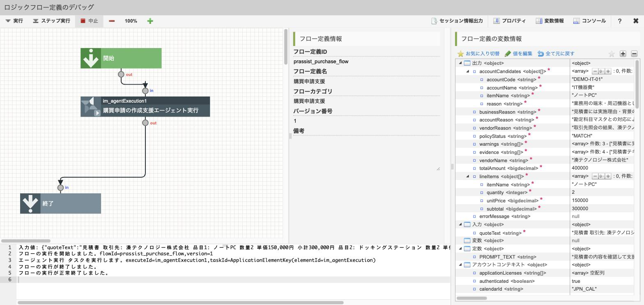Click the console horizontal scrollbar

180,303
